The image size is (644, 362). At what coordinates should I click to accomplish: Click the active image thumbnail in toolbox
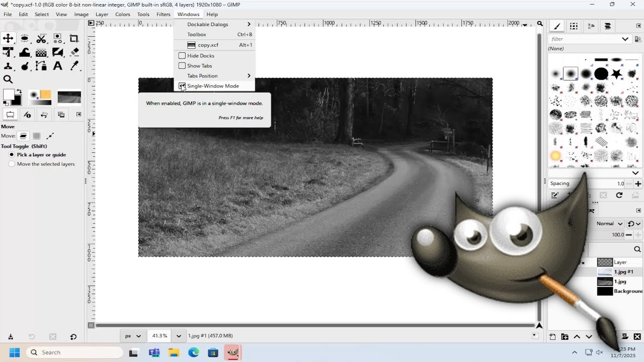coord(69,97)
